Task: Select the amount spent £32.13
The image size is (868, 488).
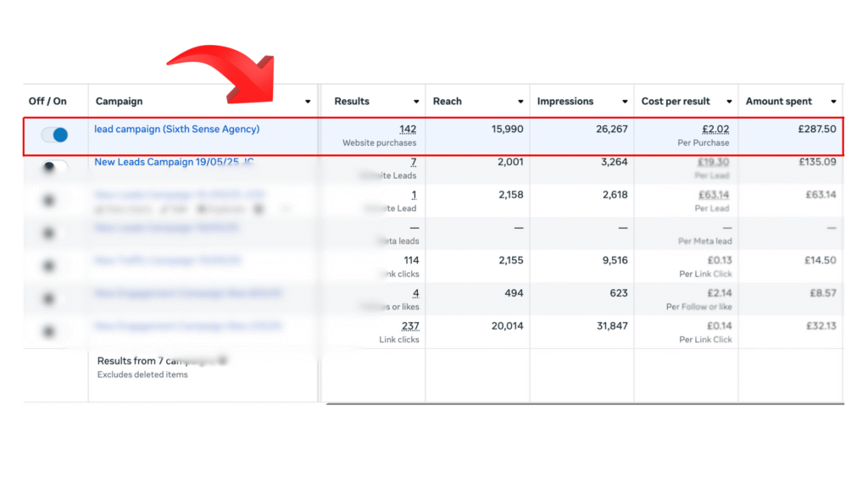Action: click(821, 326)
